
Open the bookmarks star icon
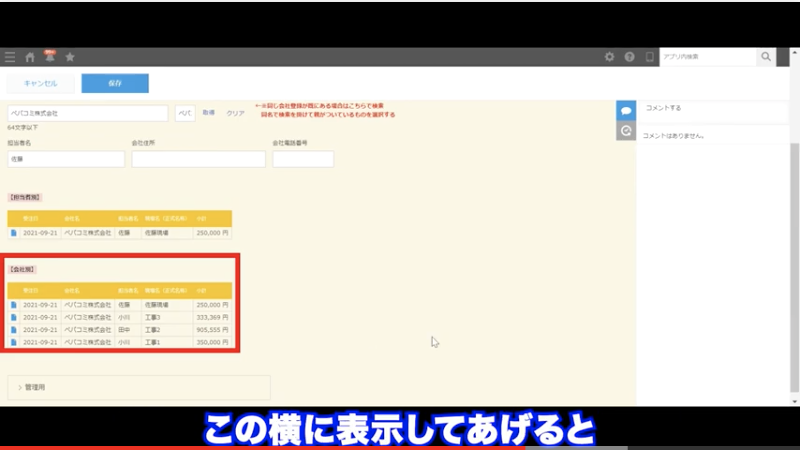point(70,57)
